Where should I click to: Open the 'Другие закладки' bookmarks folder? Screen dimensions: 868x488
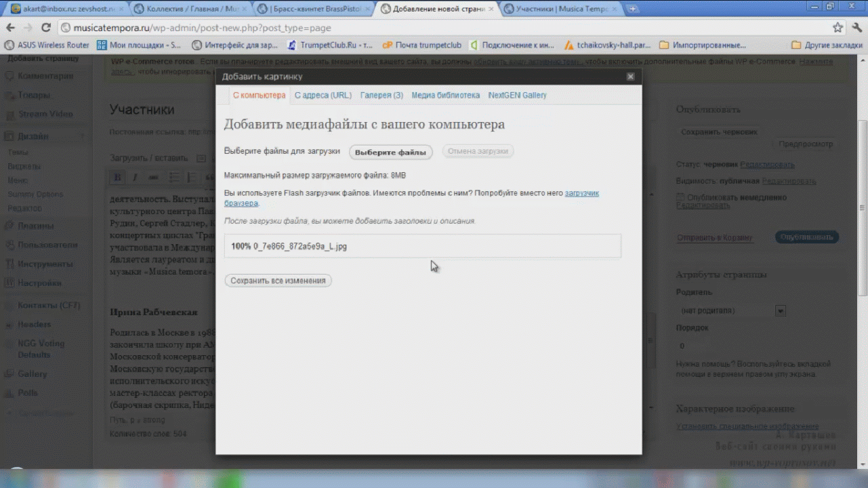pos(827,45)
